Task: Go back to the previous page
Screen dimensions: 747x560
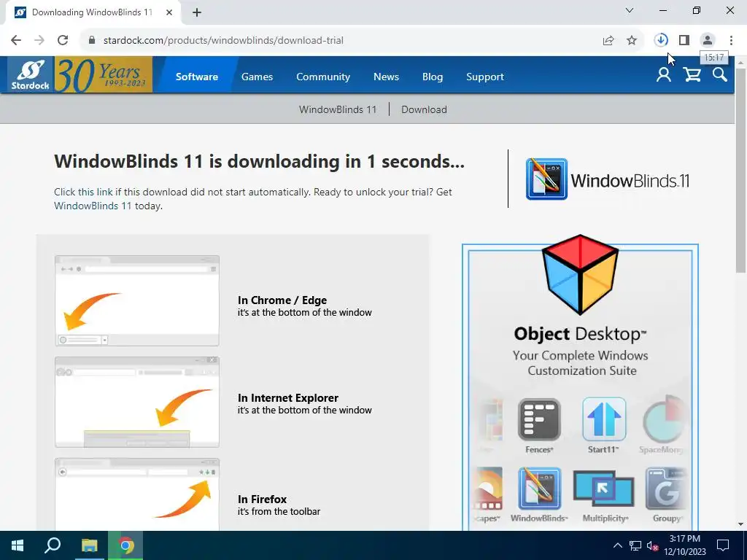Action: 16,41
